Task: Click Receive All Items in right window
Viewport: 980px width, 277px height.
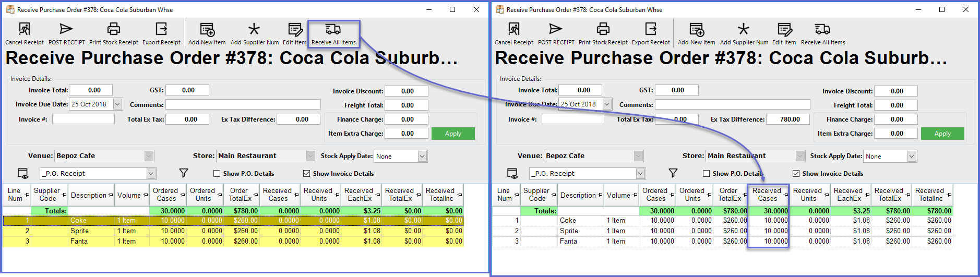Action: click(823, 34)
